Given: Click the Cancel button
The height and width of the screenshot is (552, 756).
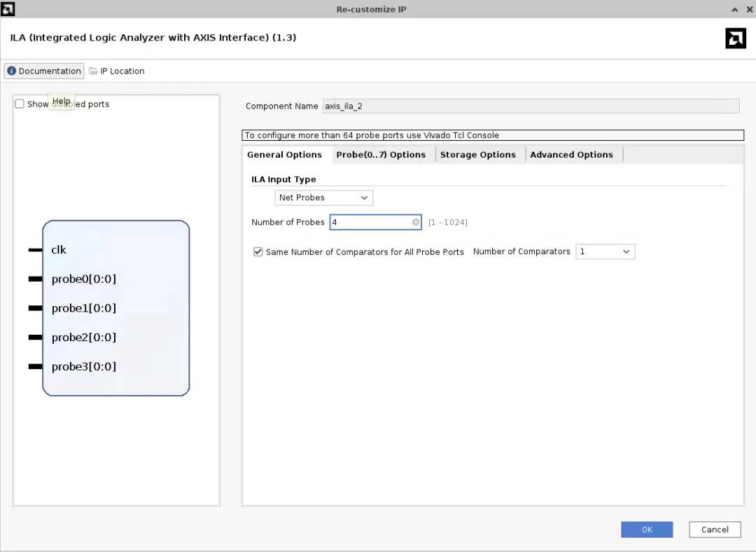Looking at the screenshot, I should tap(715, 530).
